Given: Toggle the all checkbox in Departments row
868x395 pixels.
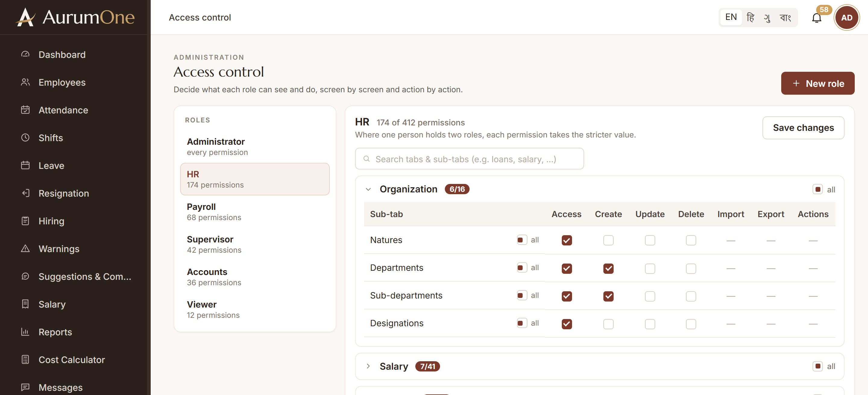Looking at the screenshot, I should (522, 267).
